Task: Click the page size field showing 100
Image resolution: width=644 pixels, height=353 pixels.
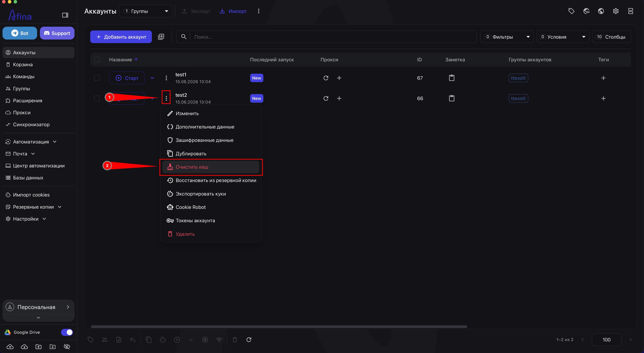Action: point(606,339)
